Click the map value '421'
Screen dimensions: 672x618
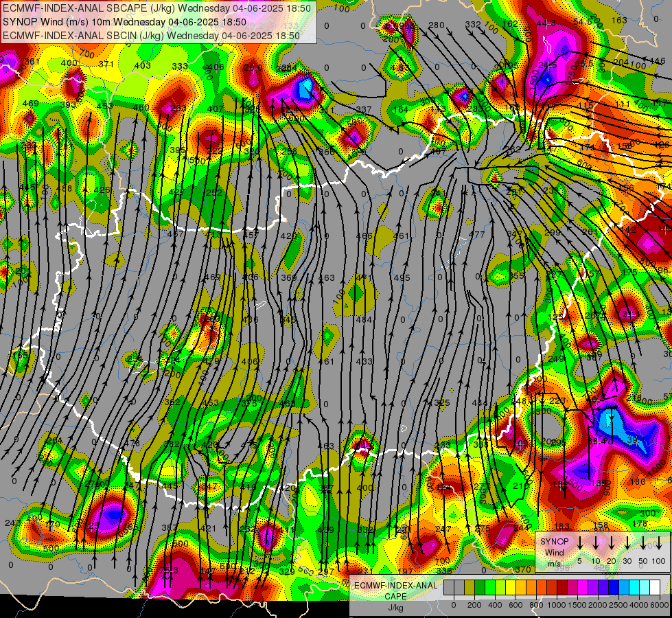pos(208,528)
